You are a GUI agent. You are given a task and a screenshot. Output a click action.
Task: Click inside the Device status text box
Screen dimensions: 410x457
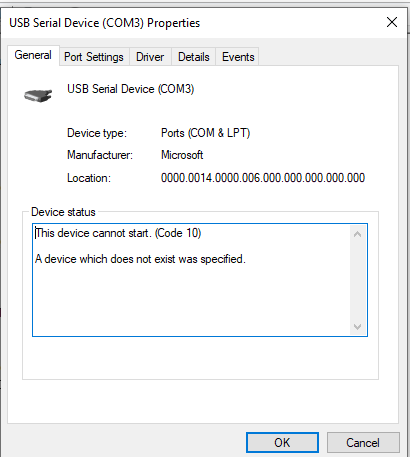(192, 280)
